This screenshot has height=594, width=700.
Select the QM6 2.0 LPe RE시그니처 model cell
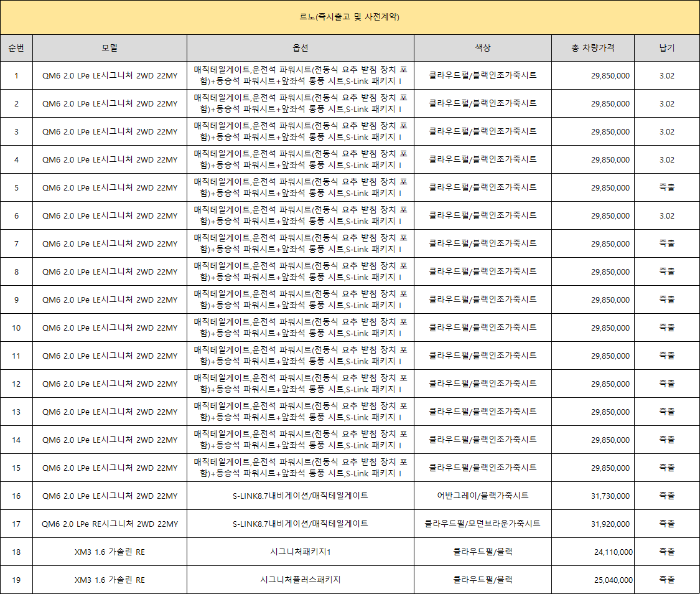pos(110,524)
